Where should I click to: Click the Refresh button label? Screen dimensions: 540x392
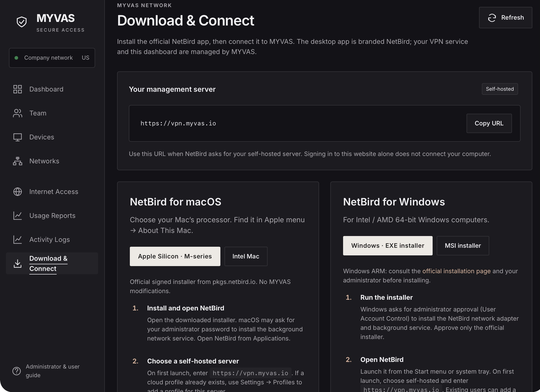coord(512,18)
